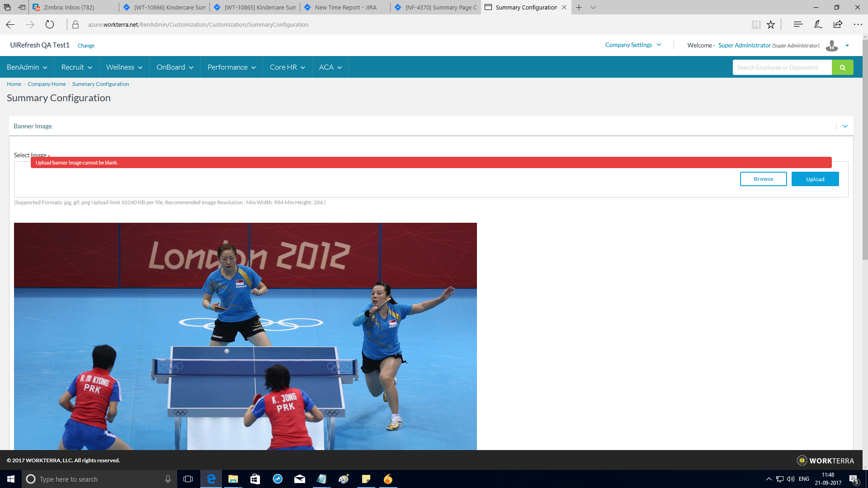This screenshot has width=868, height=488.
Task: Click the Super Administrator name link
Action: click(744, 45)
